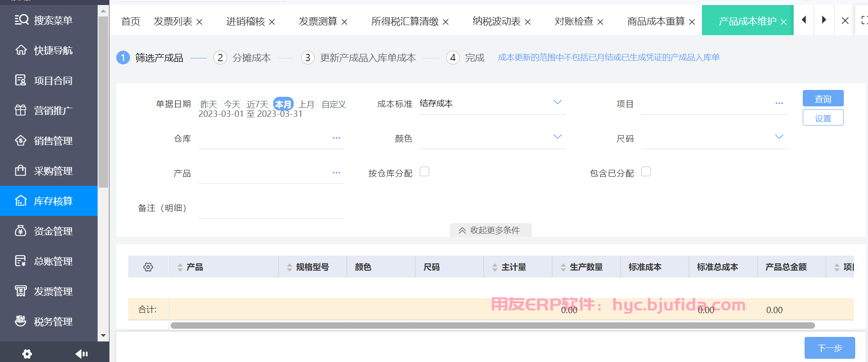Click the 总账管理 ledger icon
Image resolution: width=868 pixels, height=362 pixels.
(21, 261)
